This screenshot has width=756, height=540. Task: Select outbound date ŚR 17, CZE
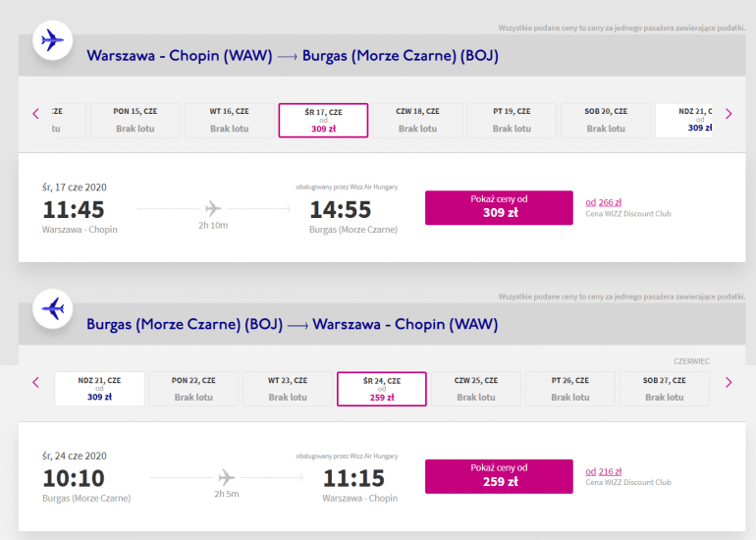pyautogui.click(x=323, y=120)
